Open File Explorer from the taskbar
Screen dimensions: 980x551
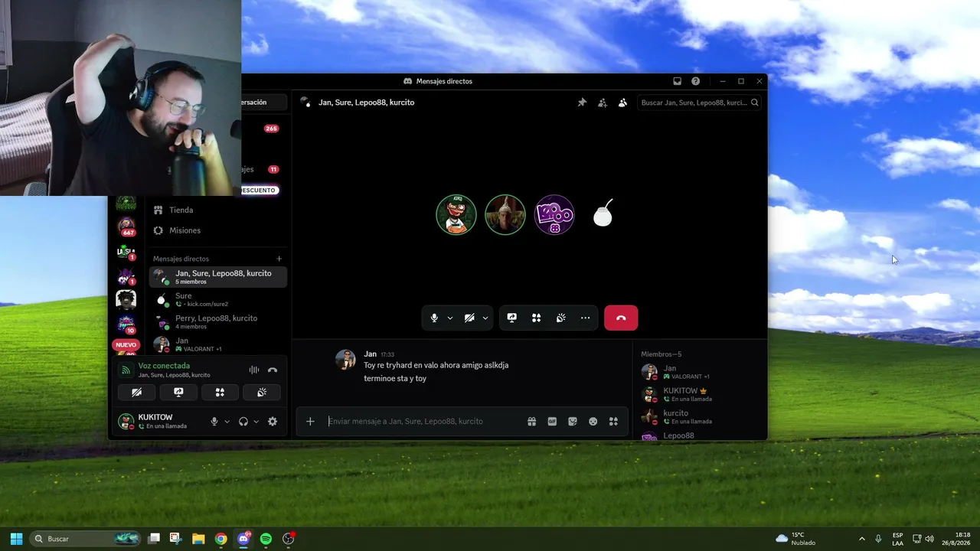[198, 539]
